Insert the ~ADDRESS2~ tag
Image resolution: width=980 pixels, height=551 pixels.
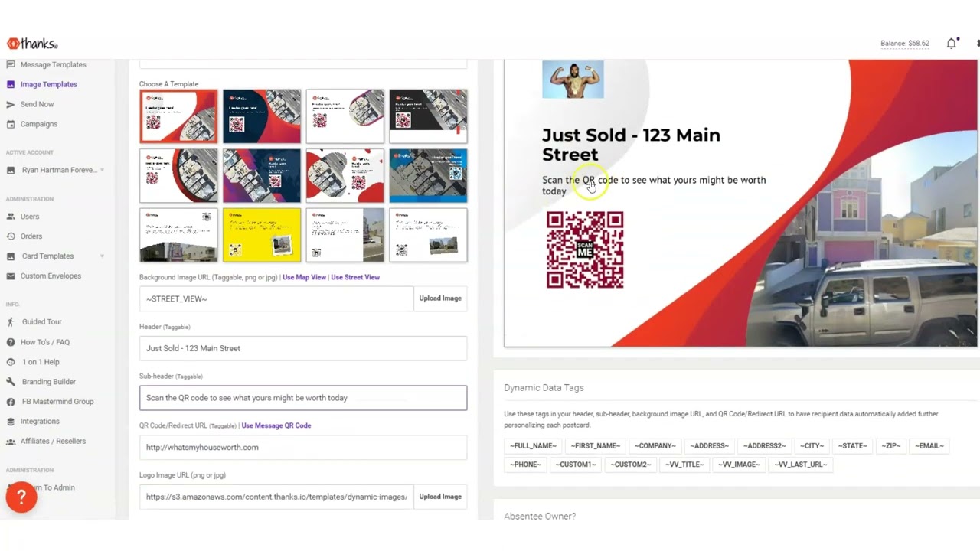[764, 446]
